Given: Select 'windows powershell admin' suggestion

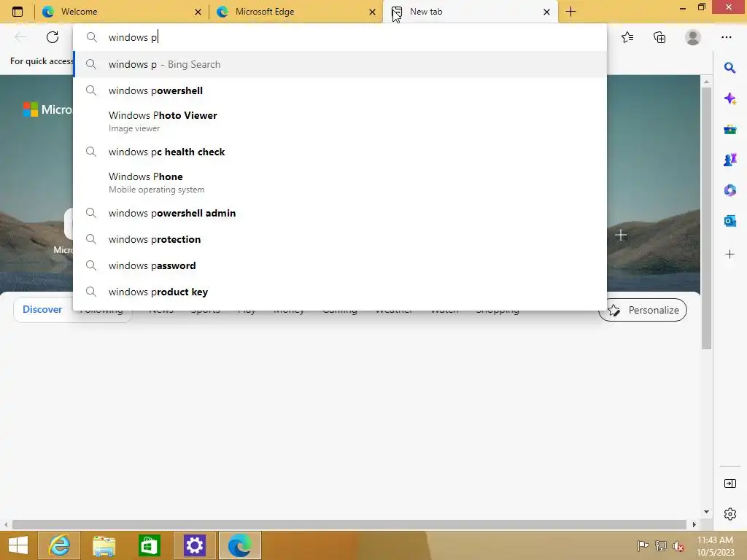Looking at the screenshot, I should (x=340, y=213).
